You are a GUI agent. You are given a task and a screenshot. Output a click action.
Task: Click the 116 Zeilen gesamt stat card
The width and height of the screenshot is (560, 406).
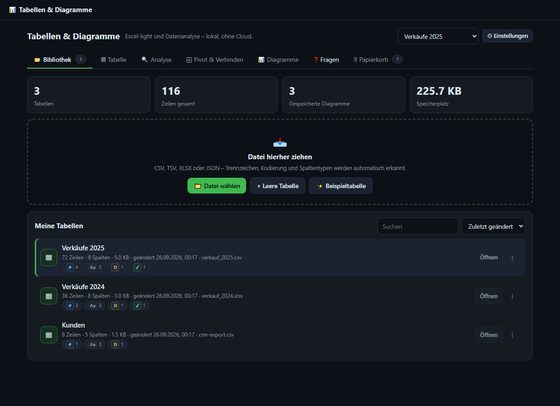click(216, 95)
